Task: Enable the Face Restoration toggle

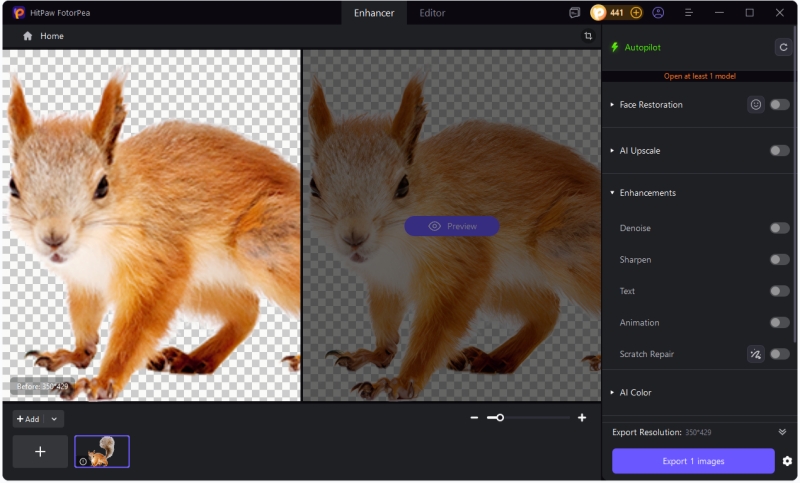Action: [x=780, y=105]
